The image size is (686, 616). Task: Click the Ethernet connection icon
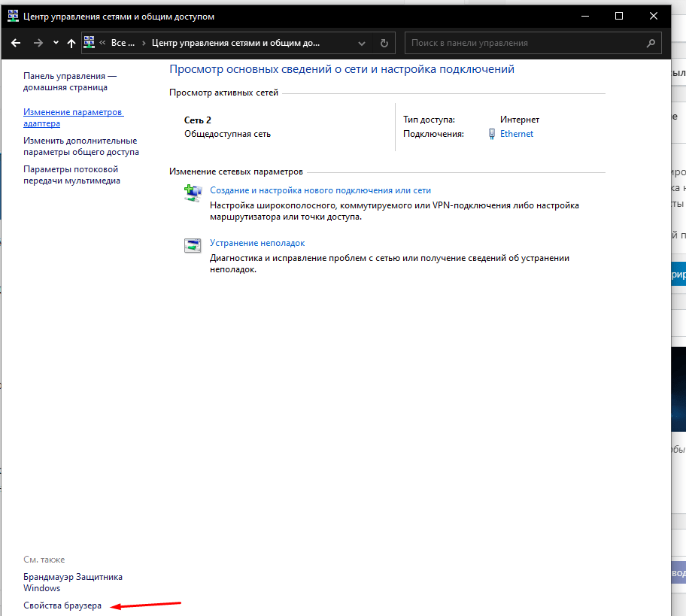point(492,134)
